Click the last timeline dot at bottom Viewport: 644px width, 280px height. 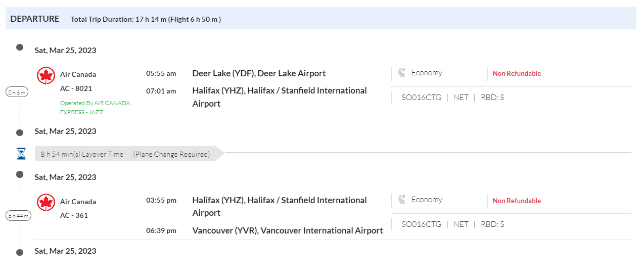click(20, 252)
